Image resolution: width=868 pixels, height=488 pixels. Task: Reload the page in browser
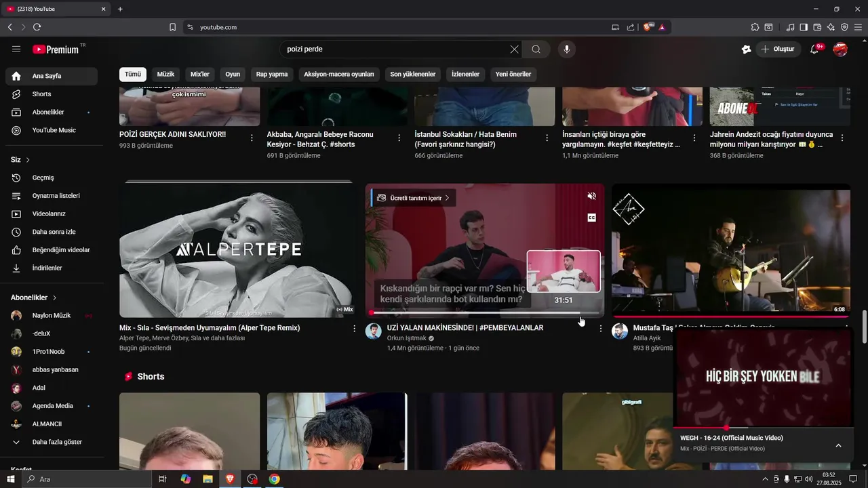point(37,27)
